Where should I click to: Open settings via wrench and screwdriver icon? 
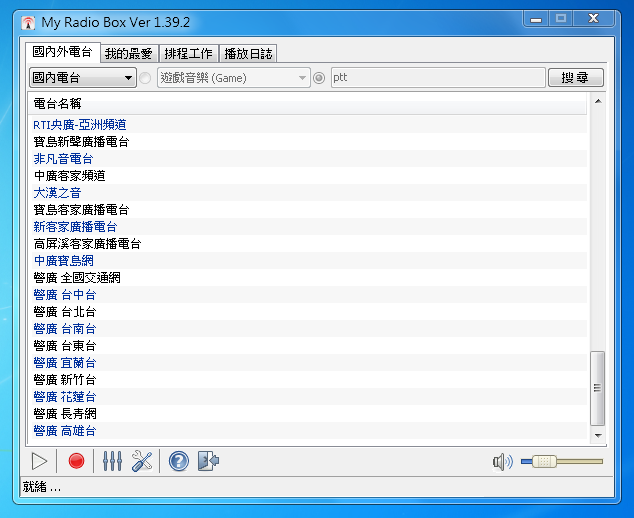142,461
